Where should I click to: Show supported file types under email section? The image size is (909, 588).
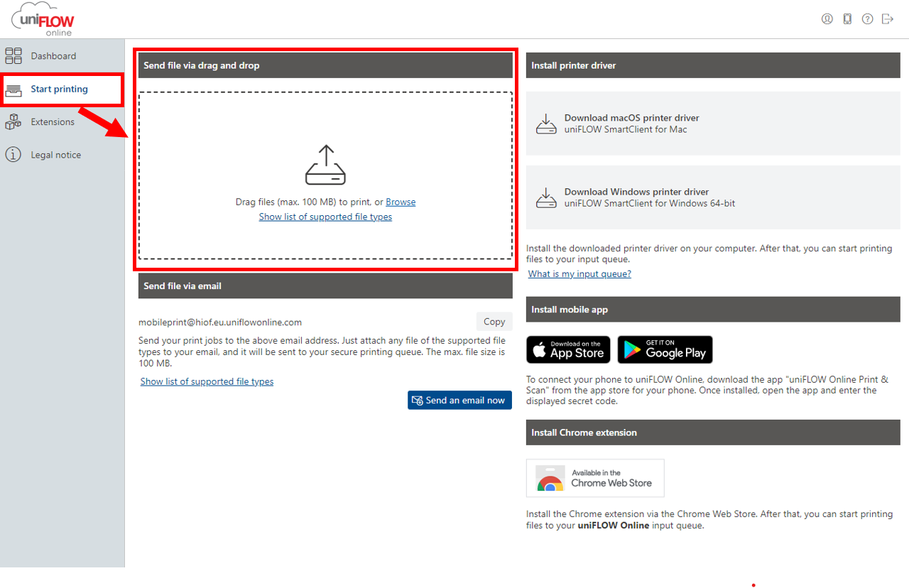207,381
